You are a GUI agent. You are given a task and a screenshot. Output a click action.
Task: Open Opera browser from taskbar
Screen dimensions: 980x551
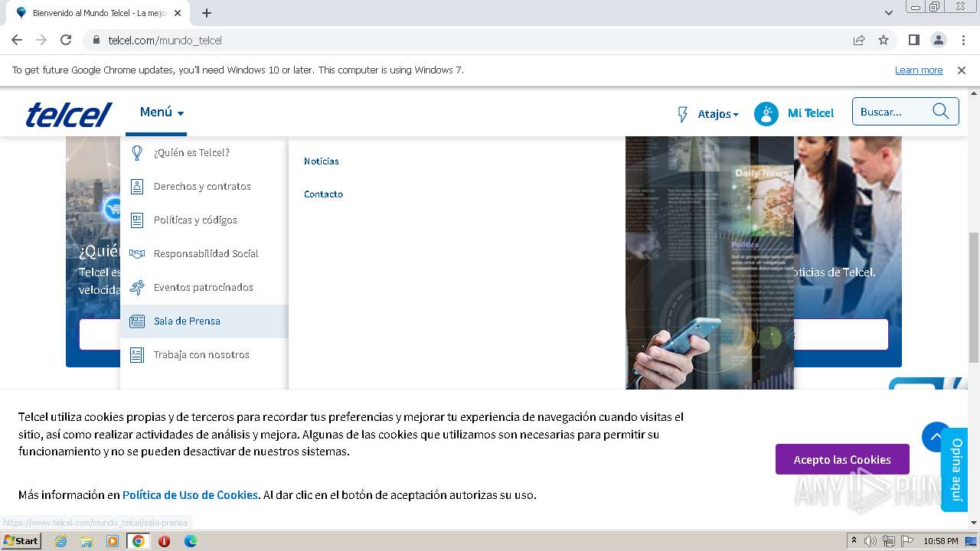[164, 541]
